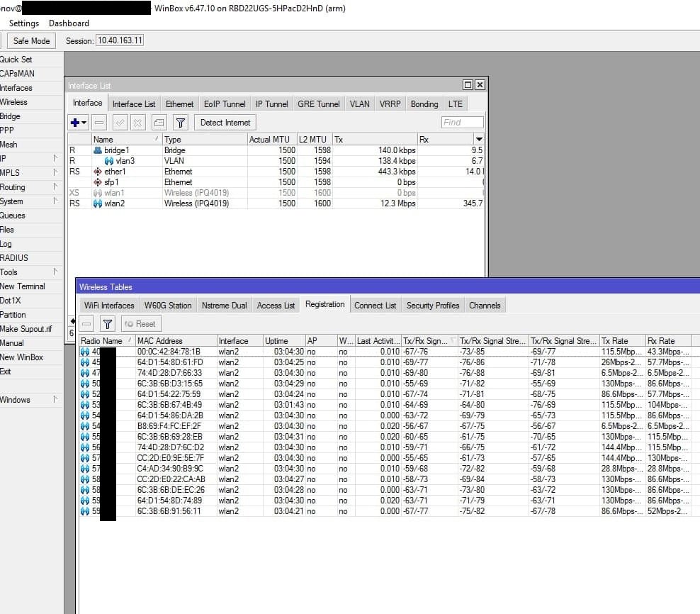Switch to the Access List tab
700x614 pixels.
(276, 306)
